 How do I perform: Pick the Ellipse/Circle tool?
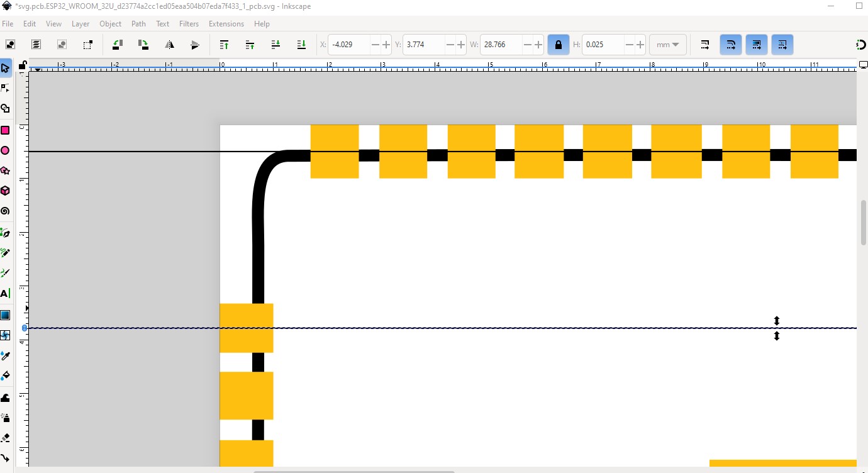tap(5, 150)
